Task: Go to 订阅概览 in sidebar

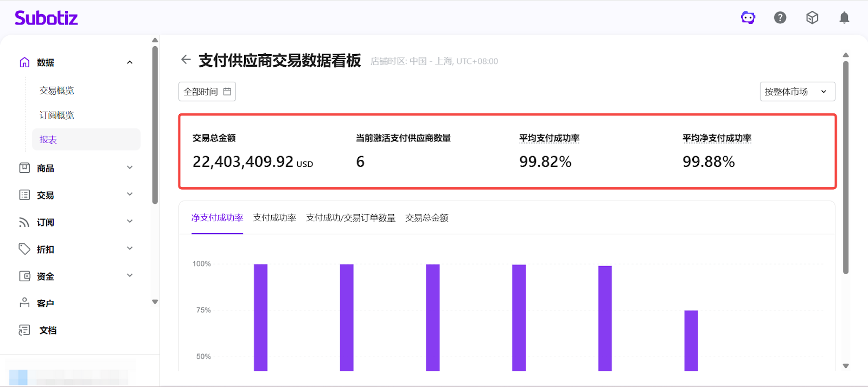Action: coord(57,115)
